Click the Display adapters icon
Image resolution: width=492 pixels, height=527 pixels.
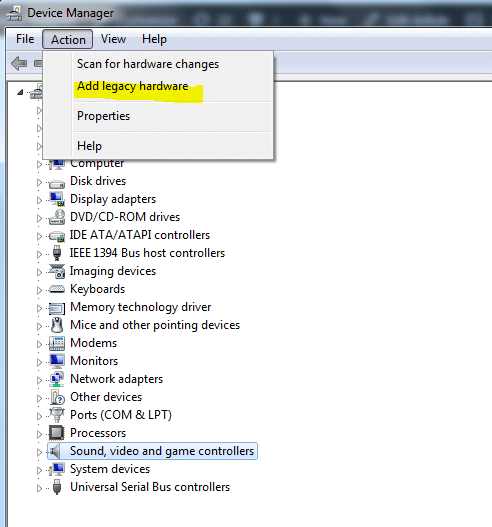(57, 199)
